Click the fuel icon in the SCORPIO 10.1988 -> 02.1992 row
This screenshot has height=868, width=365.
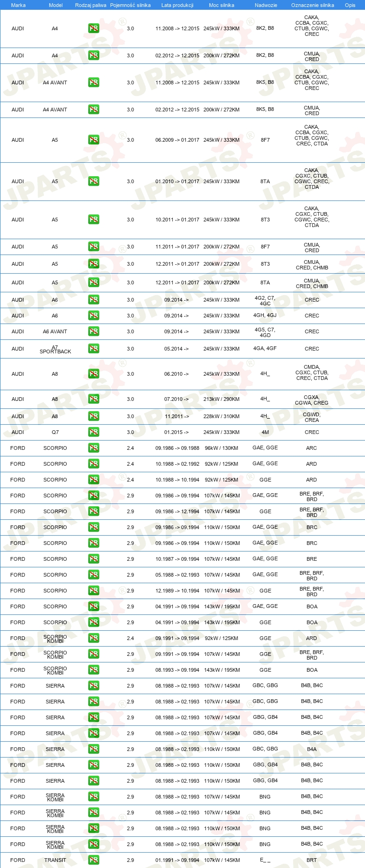tap(94, 464)
